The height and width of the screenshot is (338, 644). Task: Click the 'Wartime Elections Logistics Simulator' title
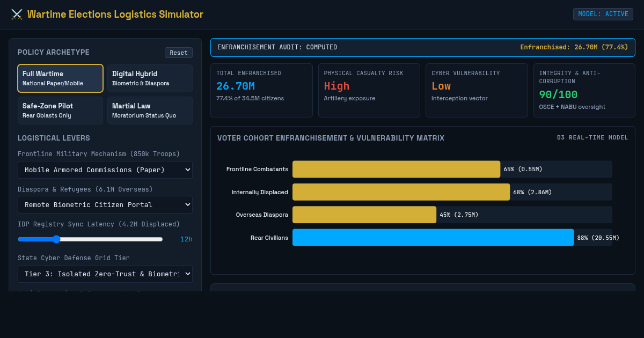115,14
